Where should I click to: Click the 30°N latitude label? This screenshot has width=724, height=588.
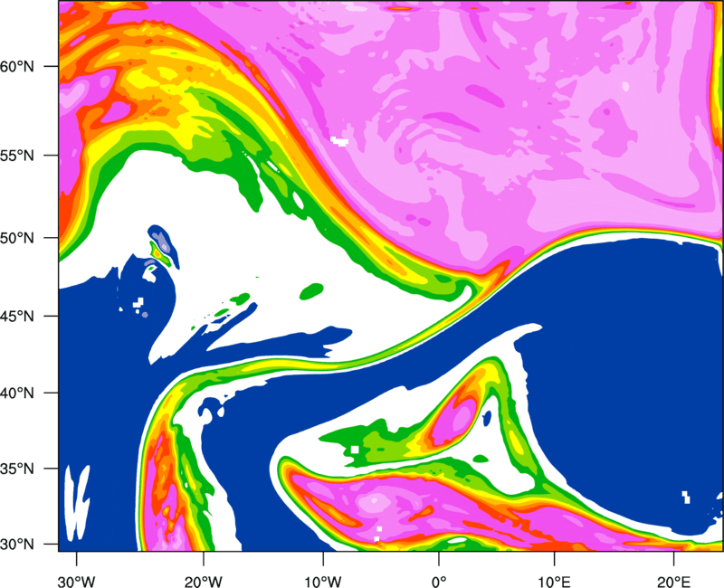[17, 545]
